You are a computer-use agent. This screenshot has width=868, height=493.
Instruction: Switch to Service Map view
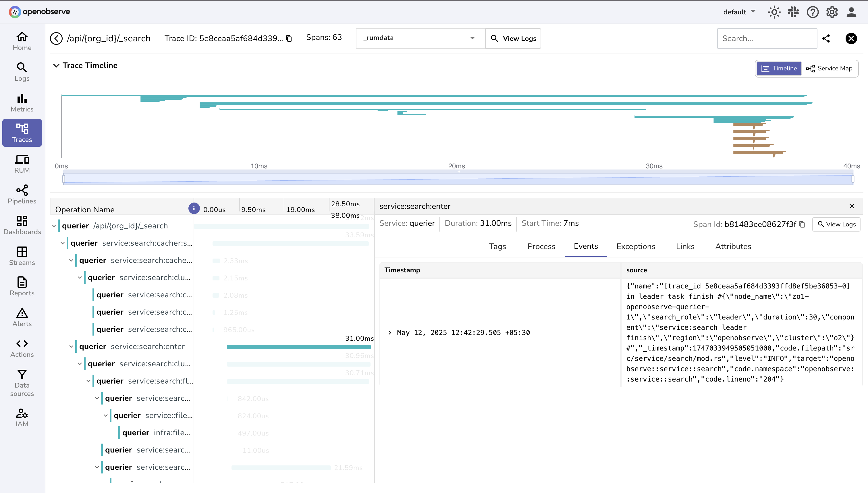(830, 68)
